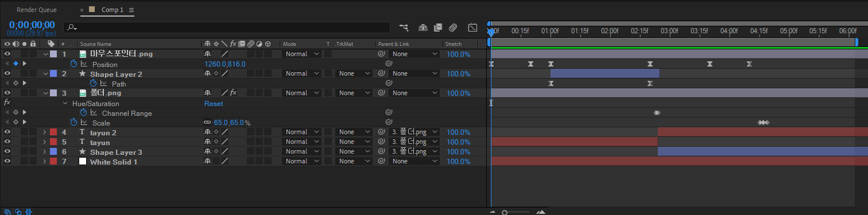Open Parent dropdown for tayun 2

(414, 132)
